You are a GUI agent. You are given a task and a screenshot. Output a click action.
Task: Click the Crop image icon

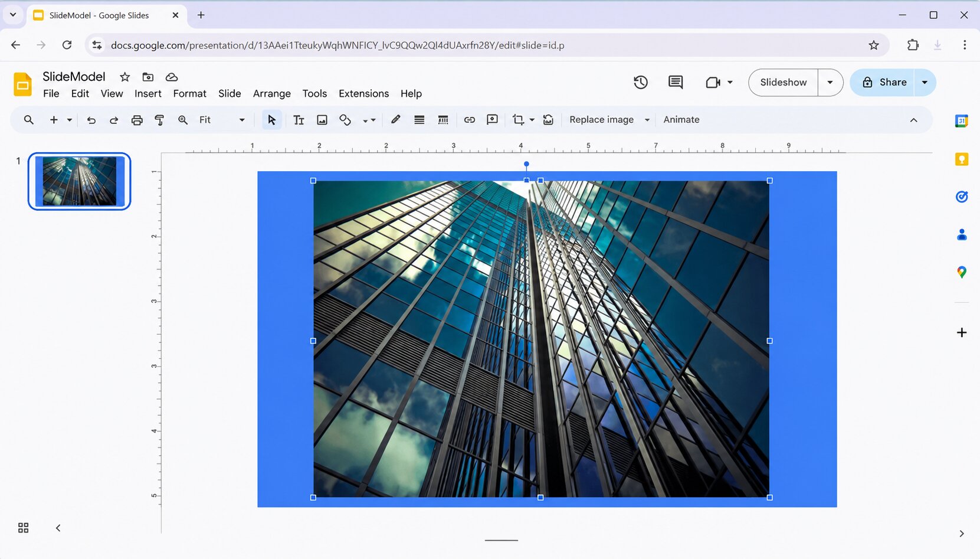point(518,120)
